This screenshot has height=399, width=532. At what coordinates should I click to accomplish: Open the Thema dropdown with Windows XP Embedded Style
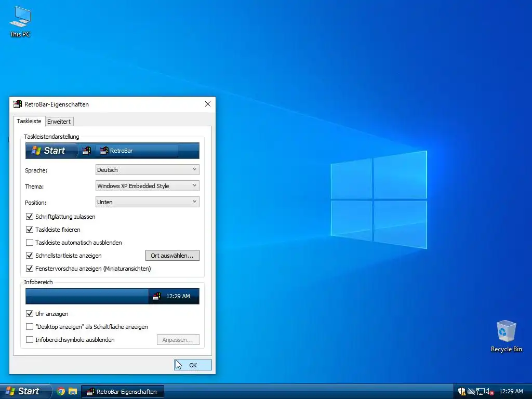(147, 186)
